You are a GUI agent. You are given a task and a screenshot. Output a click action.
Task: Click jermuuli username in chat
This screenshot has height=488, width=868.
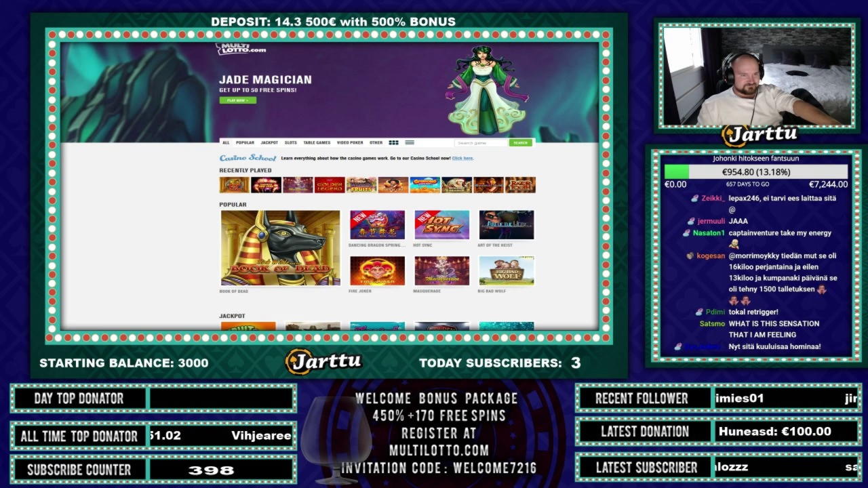[x=711, y=221]
